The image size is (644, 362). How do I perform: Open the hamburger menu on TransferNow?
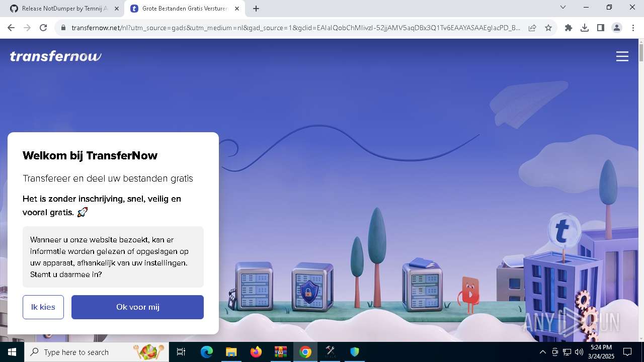click(x=622, y=56)
